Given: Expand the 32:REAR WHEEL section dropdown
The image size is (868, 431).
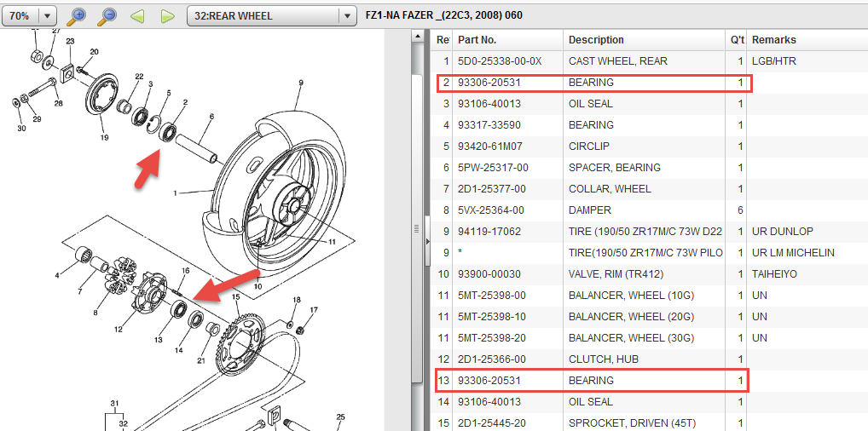Looking at the screenshot, I should 346,15.
